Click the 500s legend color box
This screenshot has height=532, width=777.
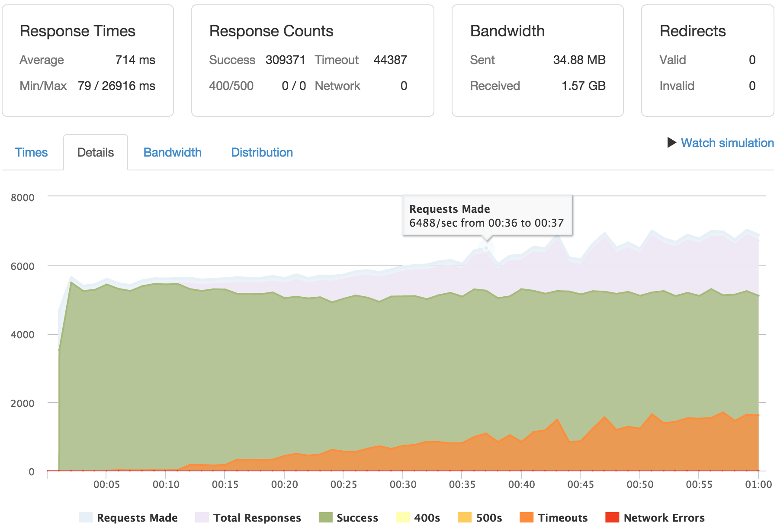(x=464, y=517)
